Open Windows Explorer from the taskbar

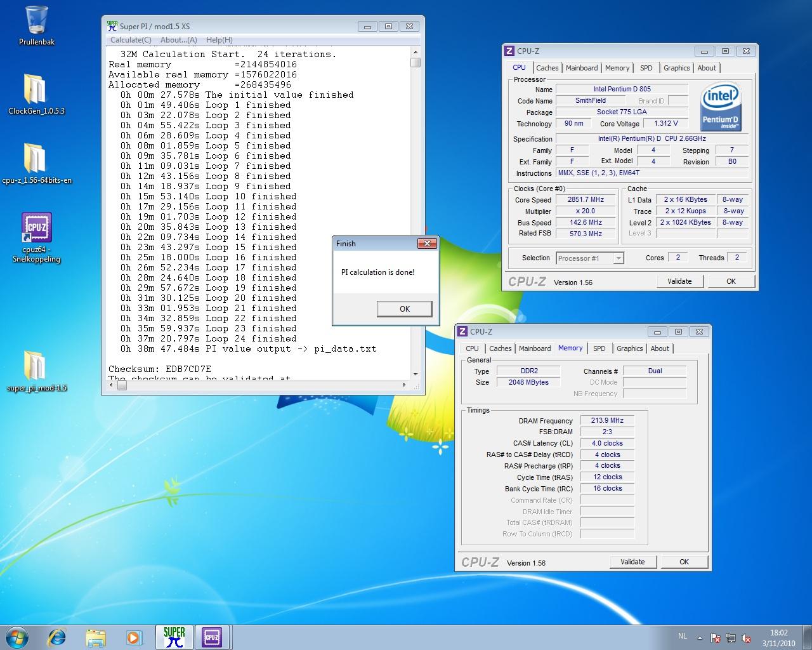[x=96, y=637]
